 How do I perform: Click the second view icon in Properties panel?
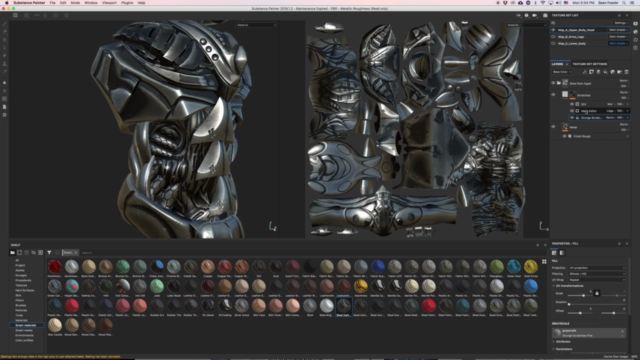(x=562, y=253)
